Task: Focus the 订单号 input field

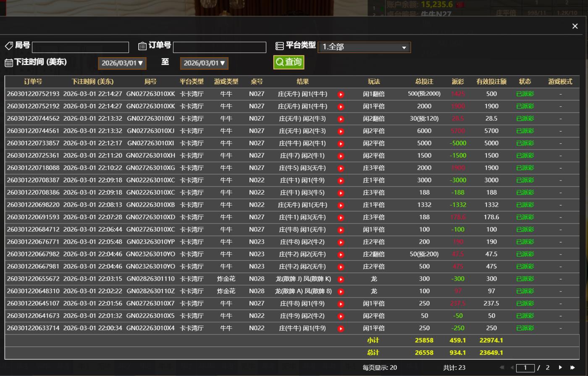Action: point(219,47)
